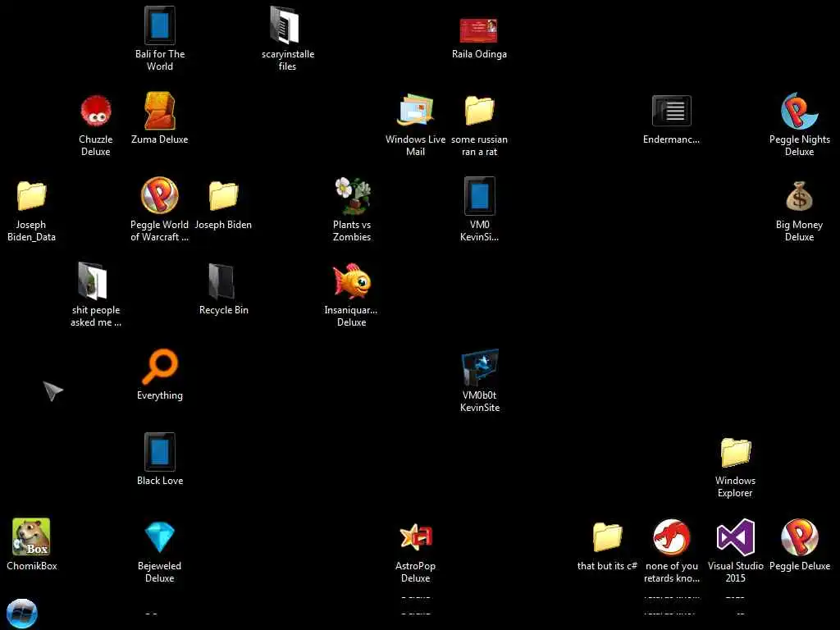Viewport: 840px width, 630px height.
Task: Launch Chuzzle Deluxe
Action: (95, 111)
